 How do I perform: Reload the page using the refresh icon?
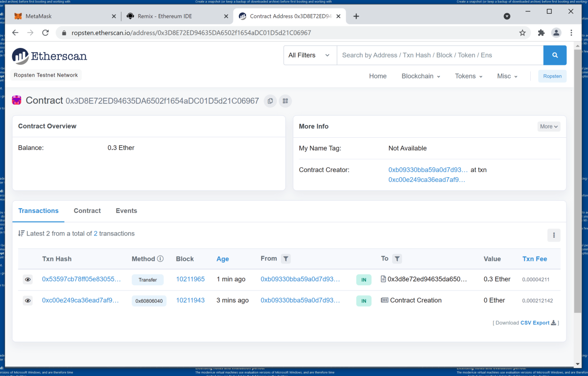(46, 33)
